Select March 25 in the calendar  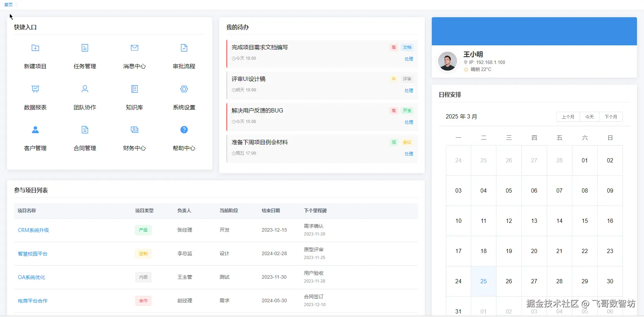[x=483, y=281]
